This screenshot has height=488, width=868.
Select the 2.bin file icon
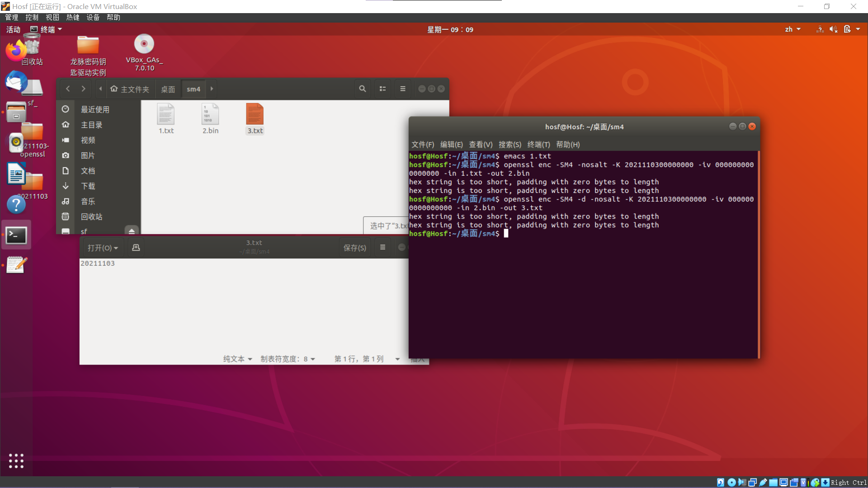(x=210, y=118)
